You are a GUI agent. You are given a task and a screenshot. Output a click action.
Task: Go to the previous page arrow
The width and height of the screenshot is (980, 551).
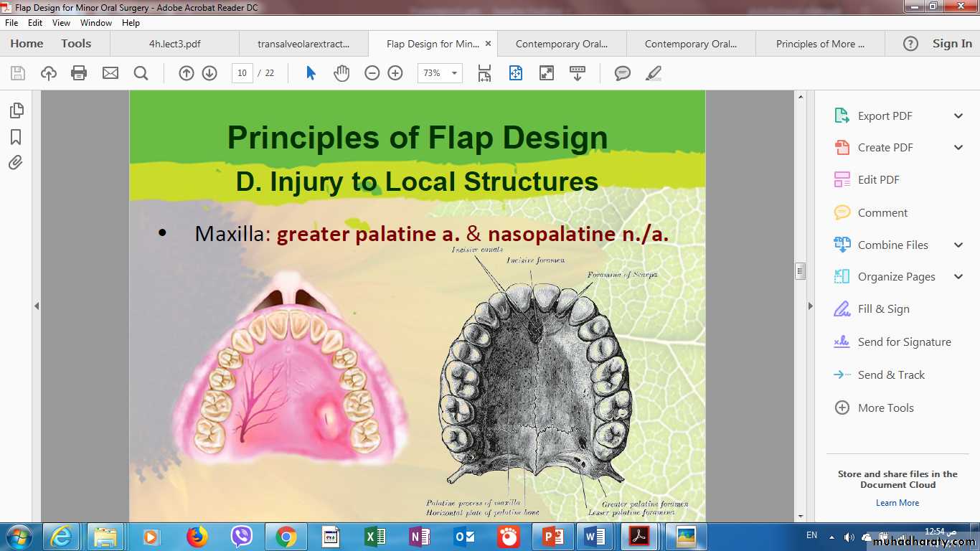(187, 73)
